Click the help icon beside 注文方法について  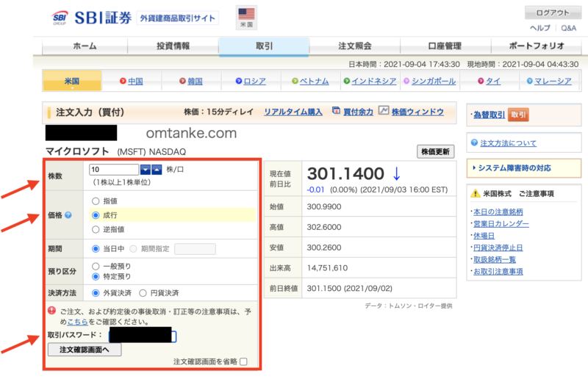pyautogui.click(x=474, y=142)
